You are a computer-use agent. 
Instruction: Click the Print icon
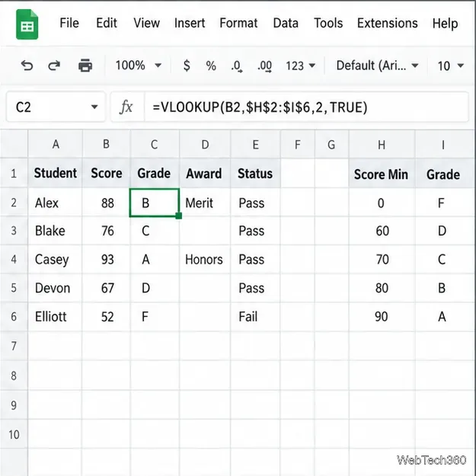point(85,65)
